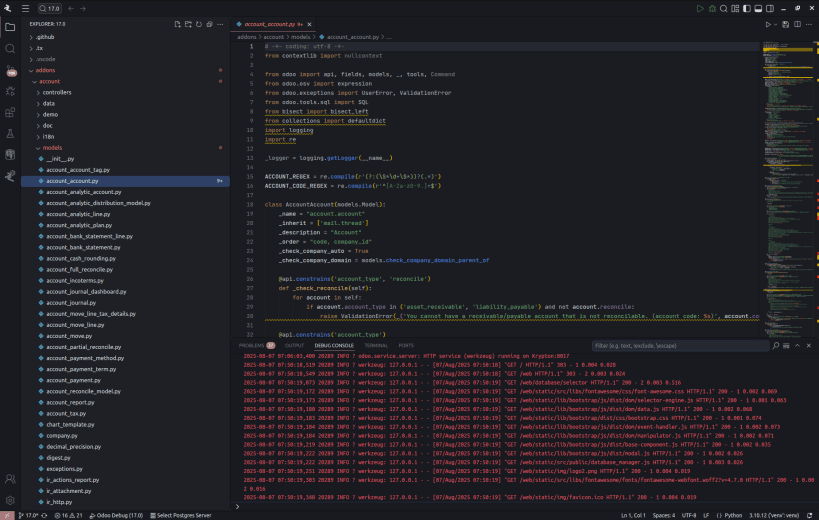Click interpreter 3.10.12 (venv) in status bar
Screen dimensions: 819x520
click(x=774, y=515)
